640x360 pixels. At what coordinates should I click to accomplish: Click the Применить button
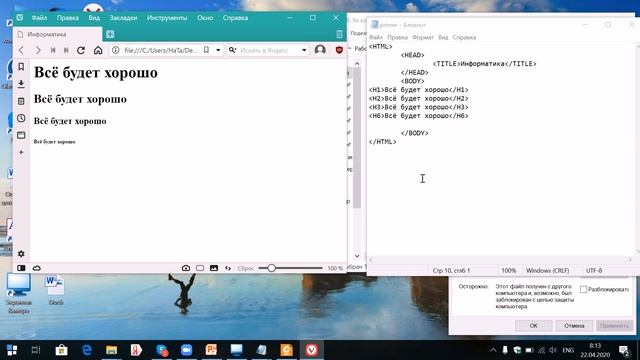tap(614, 326)
